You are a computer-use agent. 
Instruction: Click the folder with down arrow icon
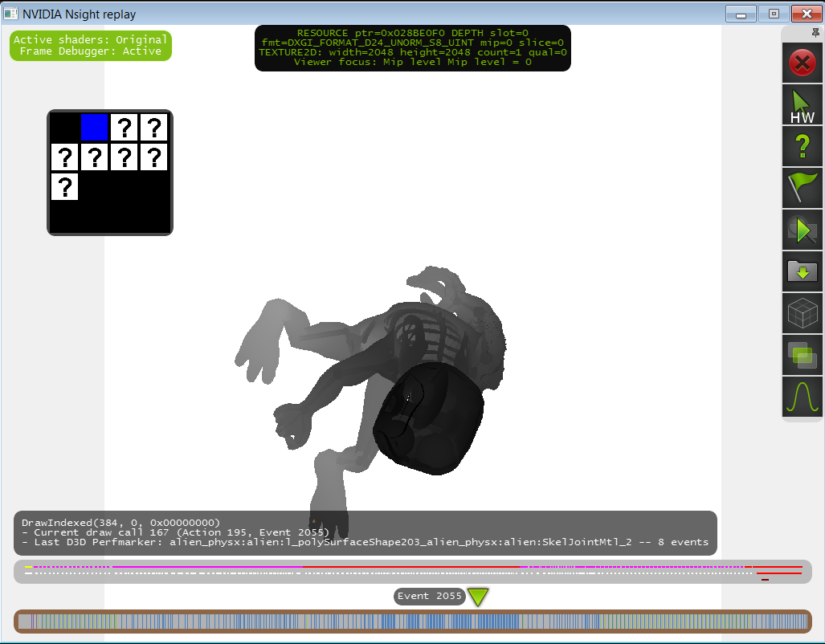[x=802, y=271]
